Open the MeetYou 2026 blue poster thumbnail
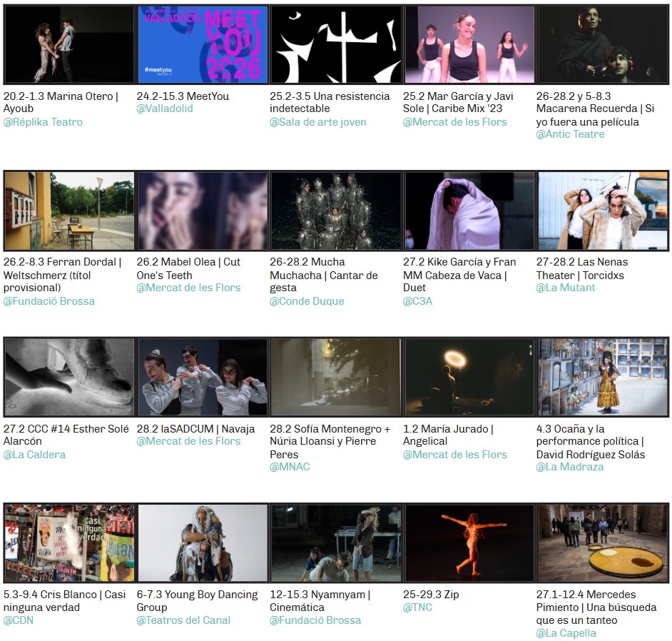The height and width of the screenshot is (641, 672). coord(203,44)
